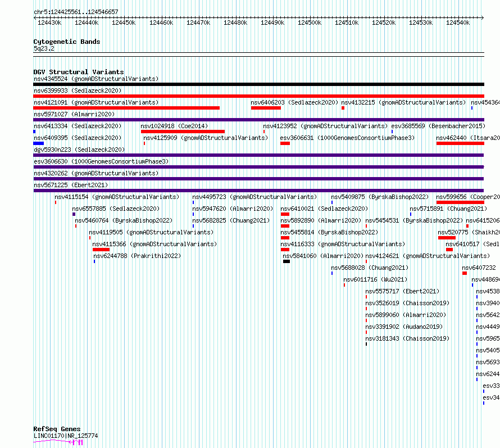Open the nsv5409875 ByrskaBishop2022 variant
This screenshot has width=500, height=448.
(x=380, y=197)
